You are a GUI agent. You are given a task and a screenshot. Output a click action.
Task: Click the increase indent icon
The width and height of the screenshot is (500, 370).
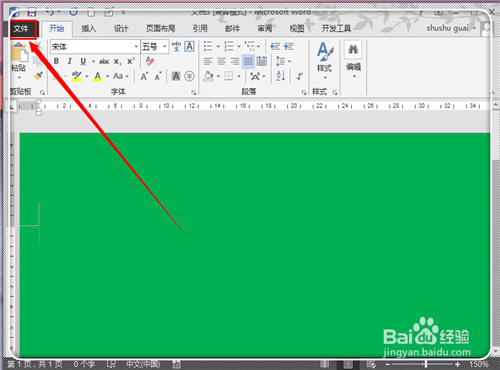(289, 46)
